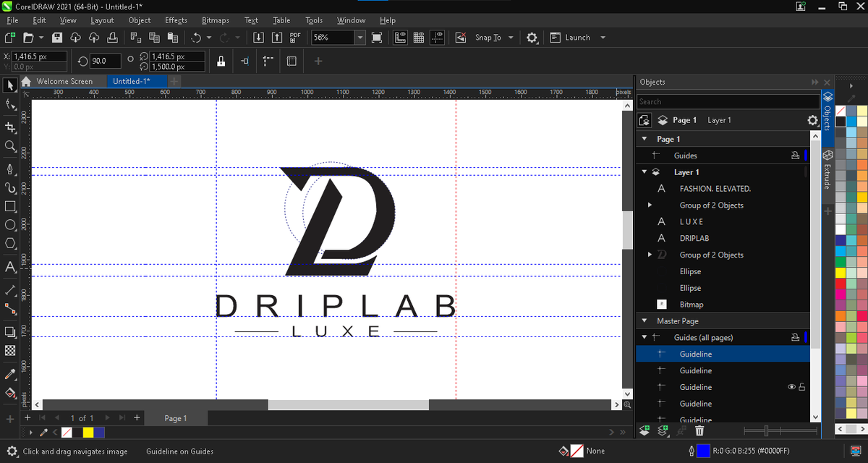Select the Eyedropper tool
The height and width of the screenshot is (463, 868).
11,375
